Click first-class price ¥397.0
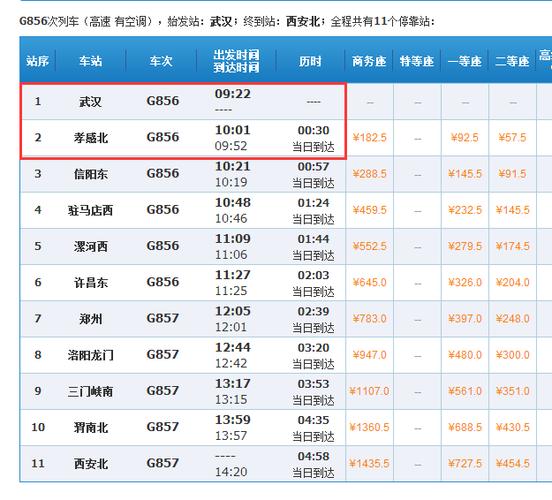 click(x=465, y=318)
